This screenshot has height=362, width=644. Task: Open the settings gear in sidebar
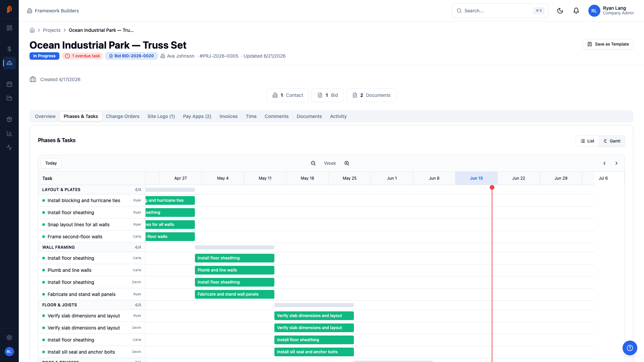point(9,338)
